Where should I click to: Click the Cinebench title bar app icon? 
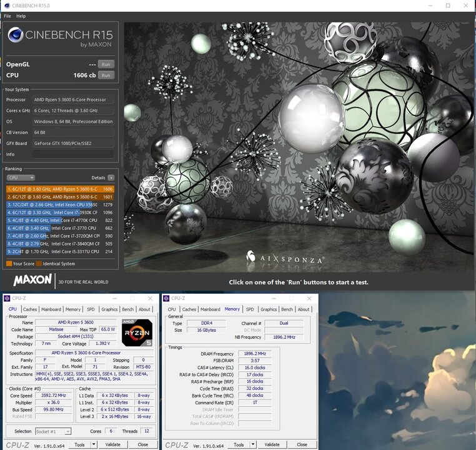pyautogui.click(x=6, y=6)
